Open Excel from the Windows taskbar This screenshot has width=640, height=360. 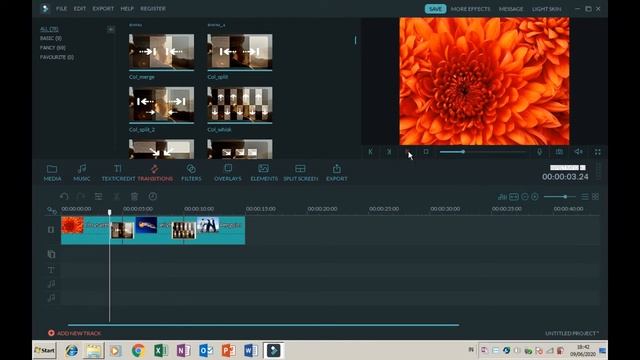coord(161,351)
